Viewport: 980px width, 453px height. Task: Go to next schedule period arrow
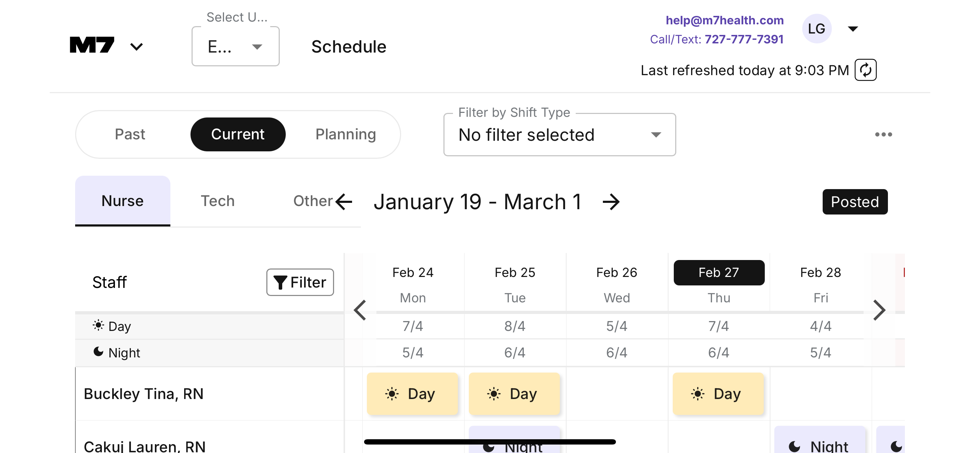click(x=611, y=201)
